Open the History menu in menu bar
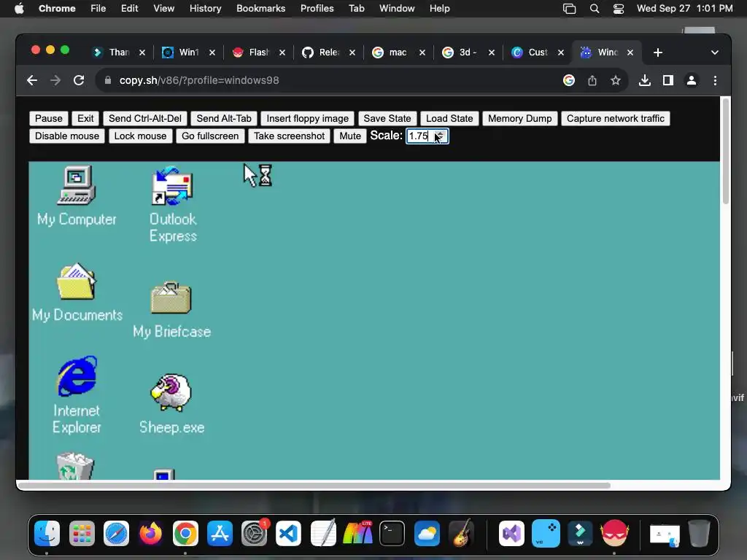747x560 pixels. coord(205,9)
